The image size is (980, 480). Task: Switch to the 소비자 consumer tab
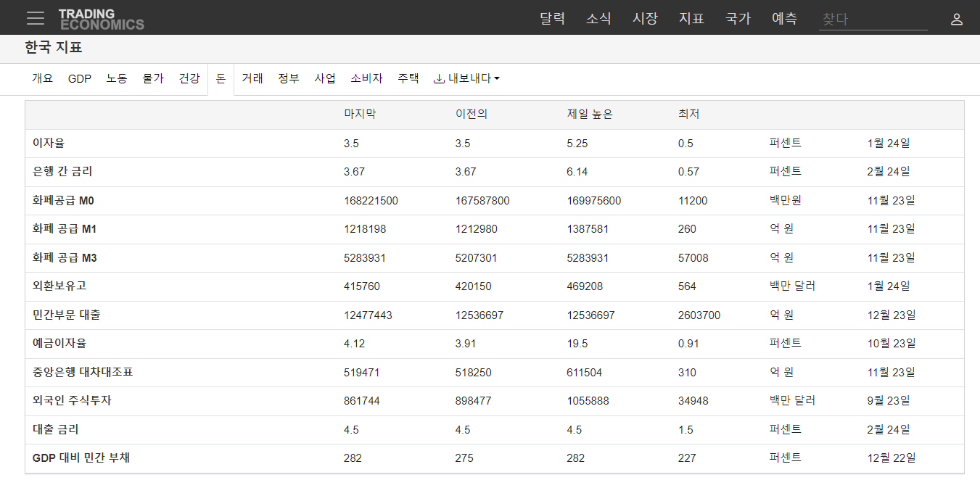(366, 78)
